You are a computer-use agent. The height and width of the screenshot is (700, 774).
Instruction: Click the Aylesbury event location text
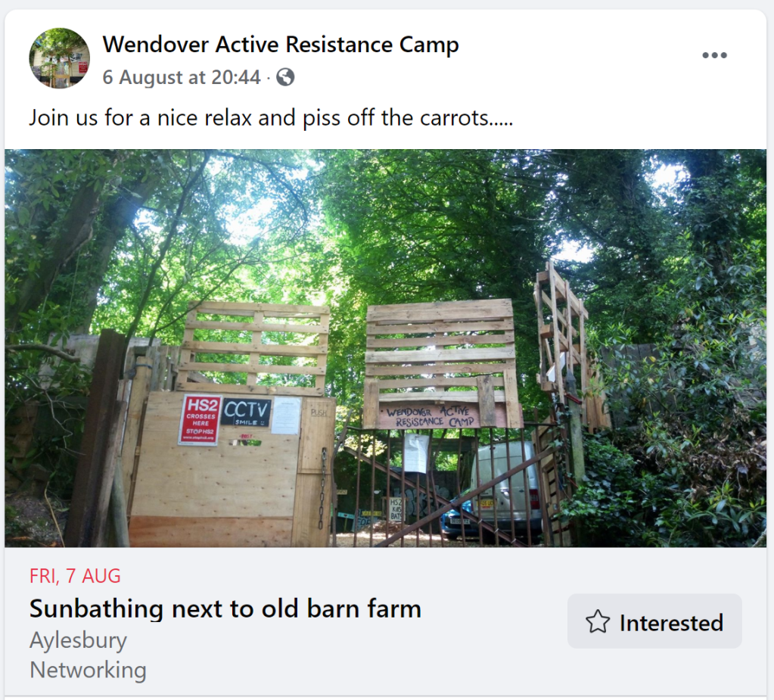pos(78,640)
